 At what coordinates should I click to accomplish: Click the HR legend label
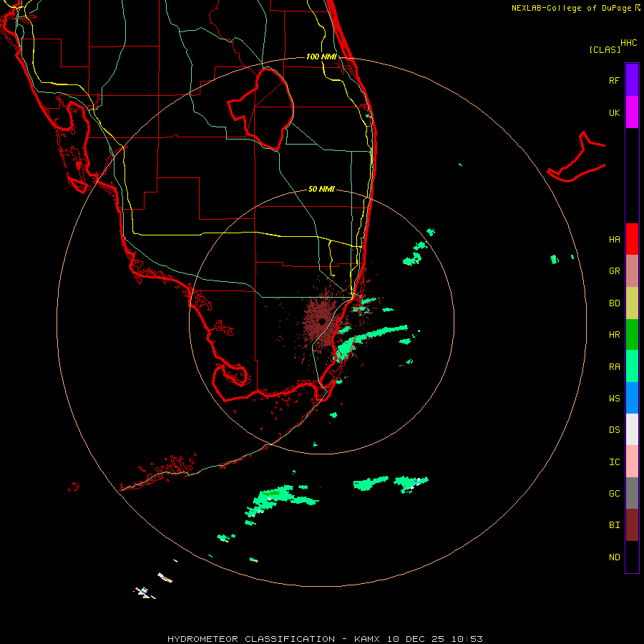point(614,335)
